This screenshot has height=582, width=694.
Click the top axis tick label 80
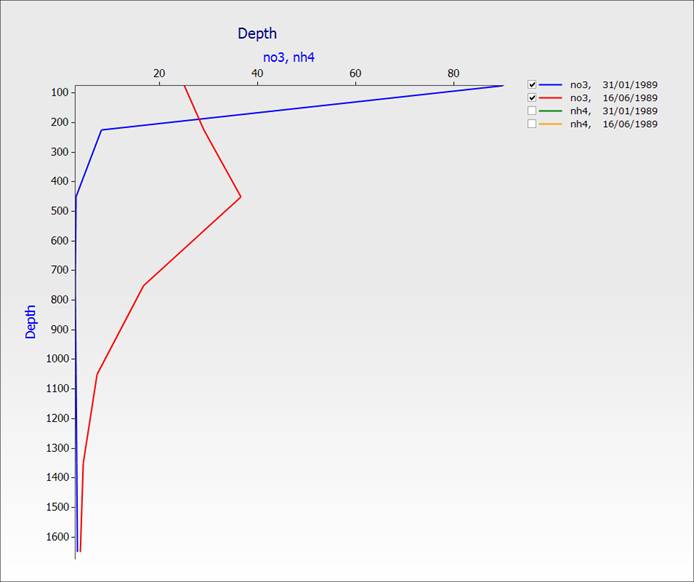pyautogui.click(x=453, y=73)
